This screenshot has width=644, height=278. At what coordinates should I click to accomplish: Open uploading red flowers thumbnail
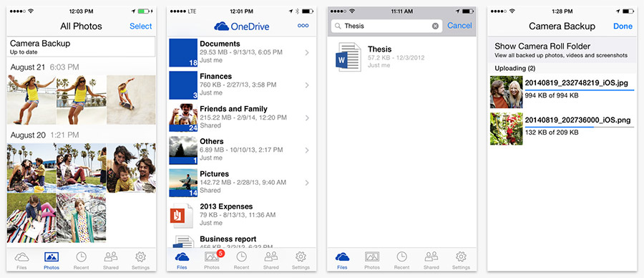[x=507, y=129]
